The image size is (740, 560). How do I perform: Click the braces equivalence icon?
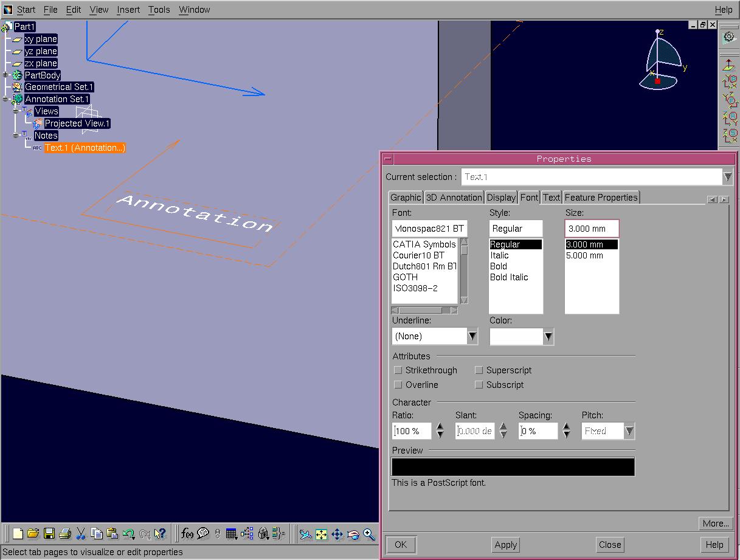(x=278, y=534)
